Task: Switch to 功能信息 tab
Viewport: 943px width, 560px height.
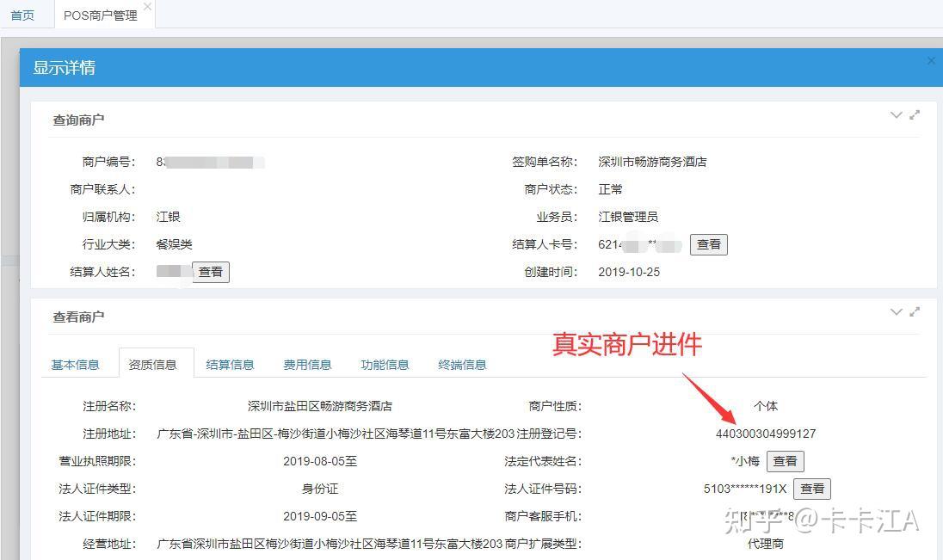Action: 385,365
